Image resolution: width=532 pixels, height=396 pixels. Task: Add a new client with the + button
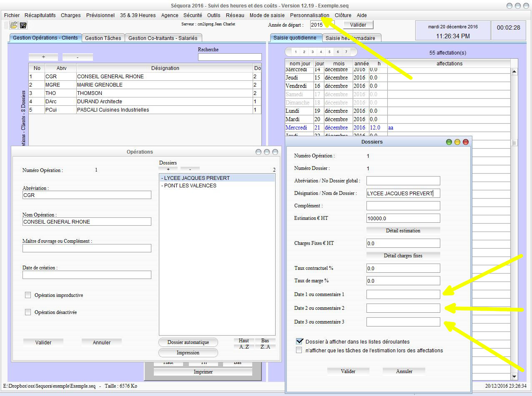pos(43,56)
